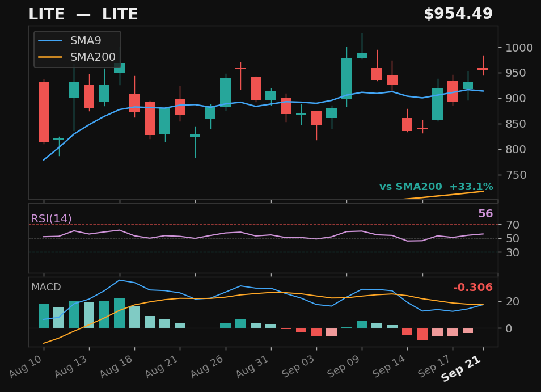The width and height of the screenshot is (541, 392).
Task: Click the 800 price axis label
Action: point(515,150)
